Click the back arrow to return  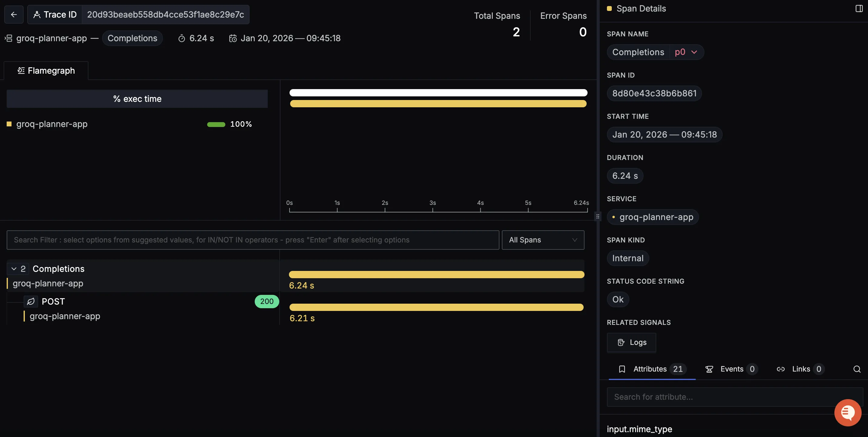(14, 14)
